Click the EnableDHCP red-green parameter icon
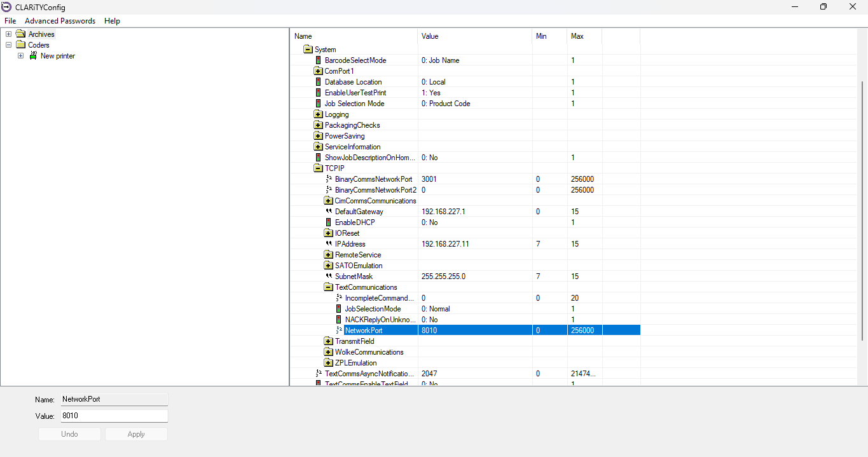This screenshot has height=457, width=868. (x=328, y=222)
